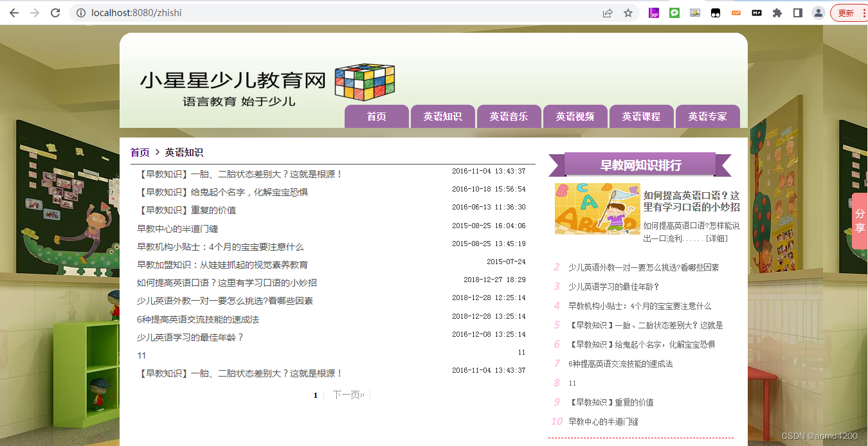Open the 首页 navigation tab

point(377,116)
